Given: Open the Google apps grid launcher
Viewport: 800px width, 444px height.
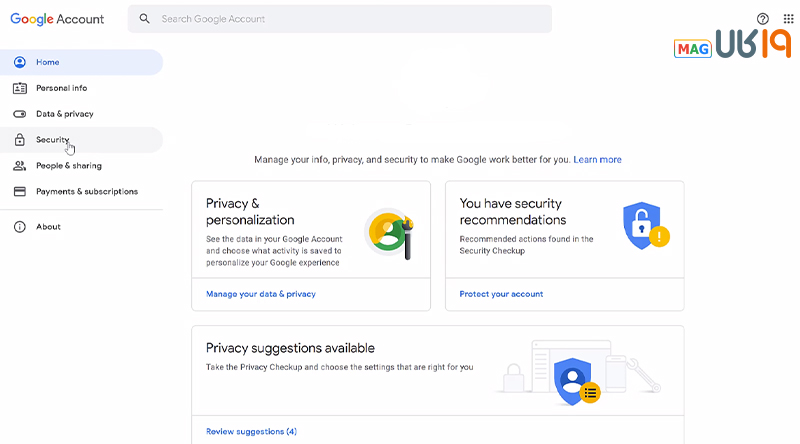Looking at the screenshot, I should coord(788,19).
